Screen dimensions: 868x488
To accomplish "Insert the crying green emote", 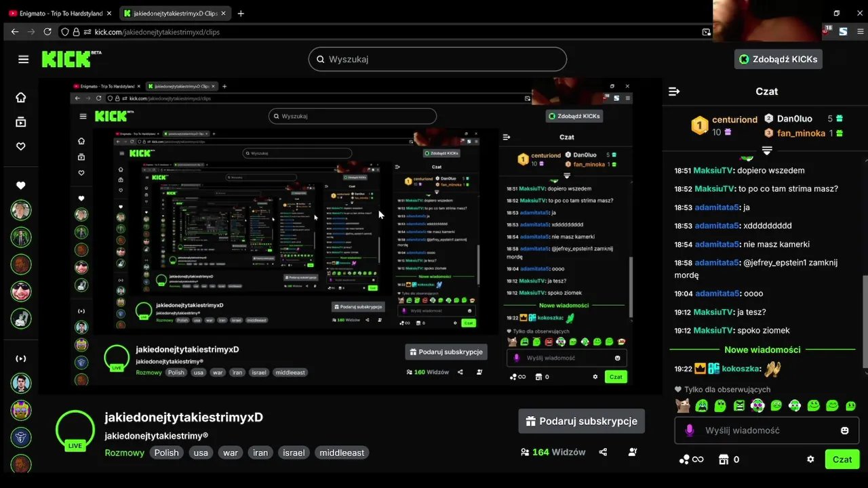I will (x=702, y=406).
